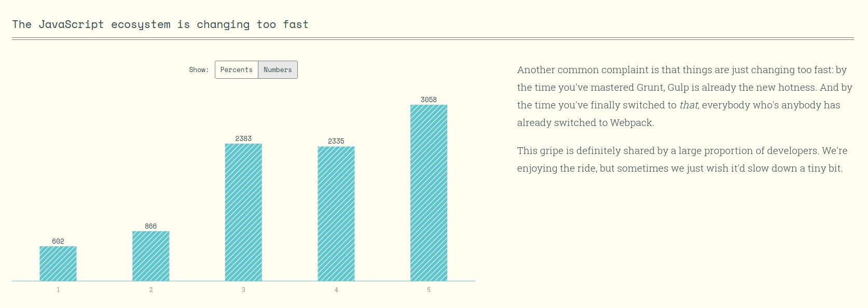This screenshot has width=868, height=308.
Task: Click the paragraph starting "Another common complaint"
Action: point(685,96)
